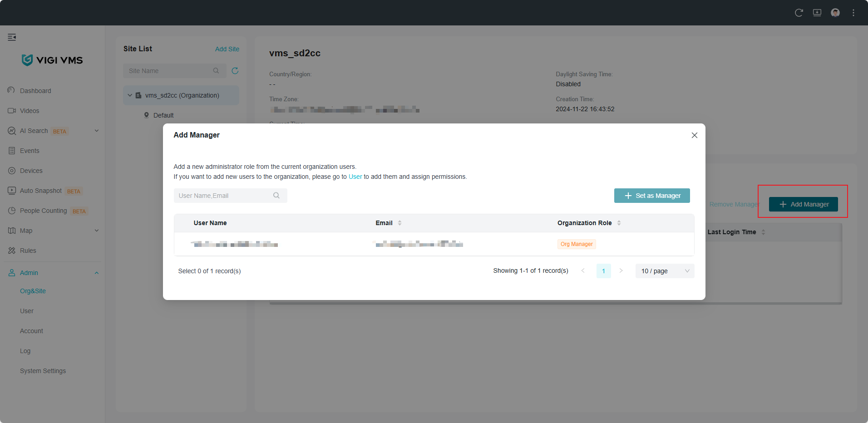This screenshot has height=423, width=868.
Task: Open Account submenu item
Action: coord(31,331)
